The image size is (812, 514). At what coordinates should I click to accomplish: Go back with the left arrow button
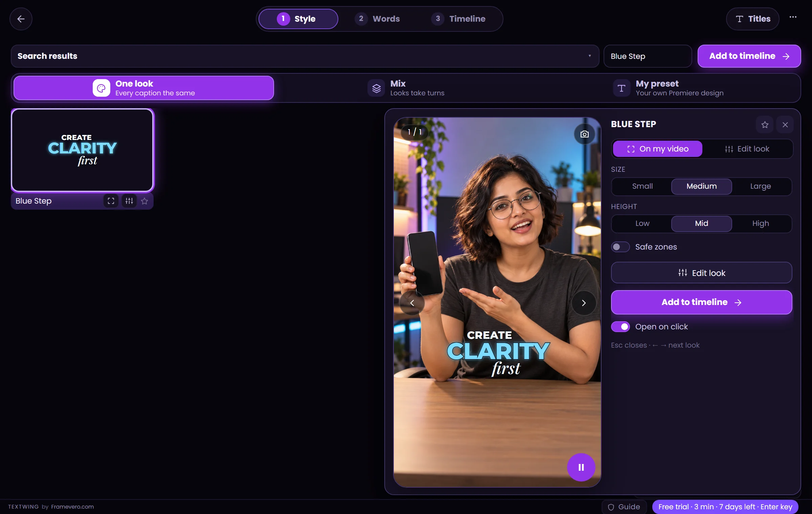click(21, 19)
